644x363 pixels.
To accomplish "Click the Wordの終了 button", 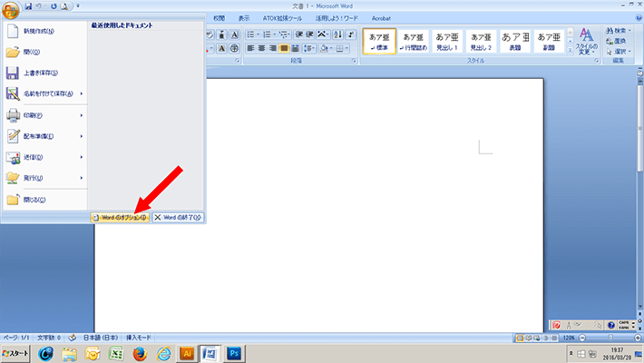I will point(178,218).
